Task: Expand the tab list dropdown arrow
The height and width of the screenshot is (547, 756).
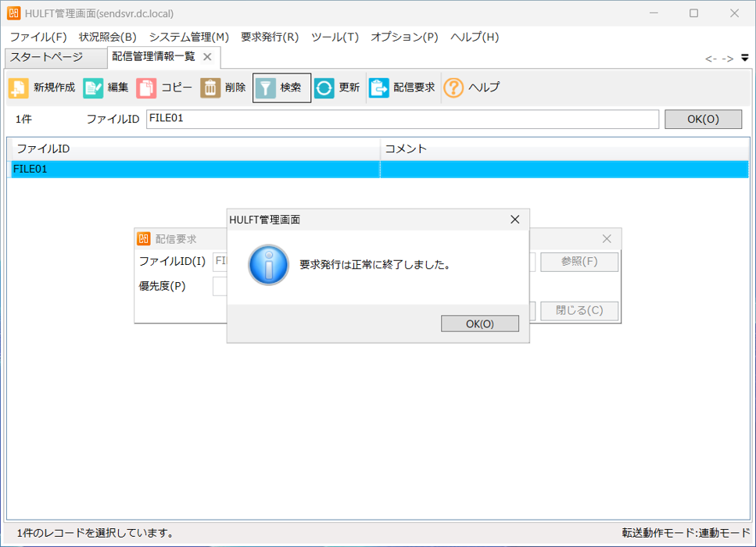Action: pos(745,58)
